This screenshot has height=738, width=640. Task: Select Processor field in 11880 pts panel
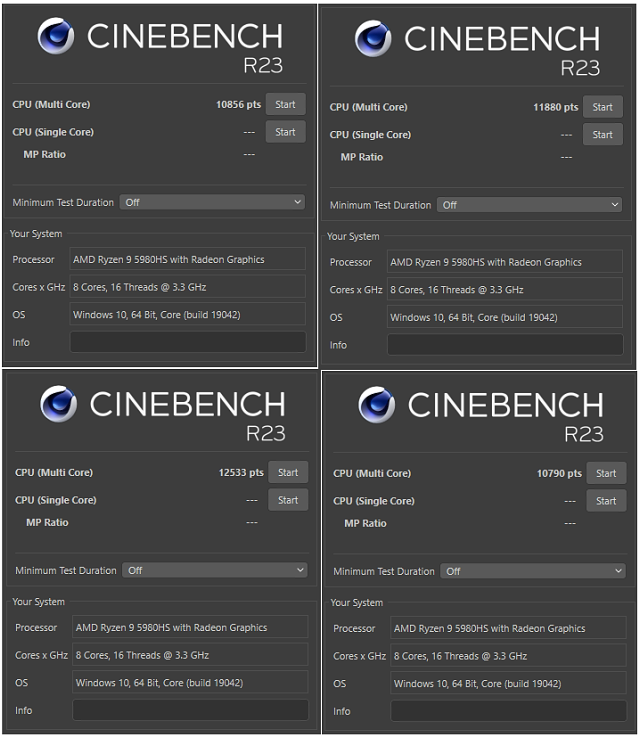(505, 262)
